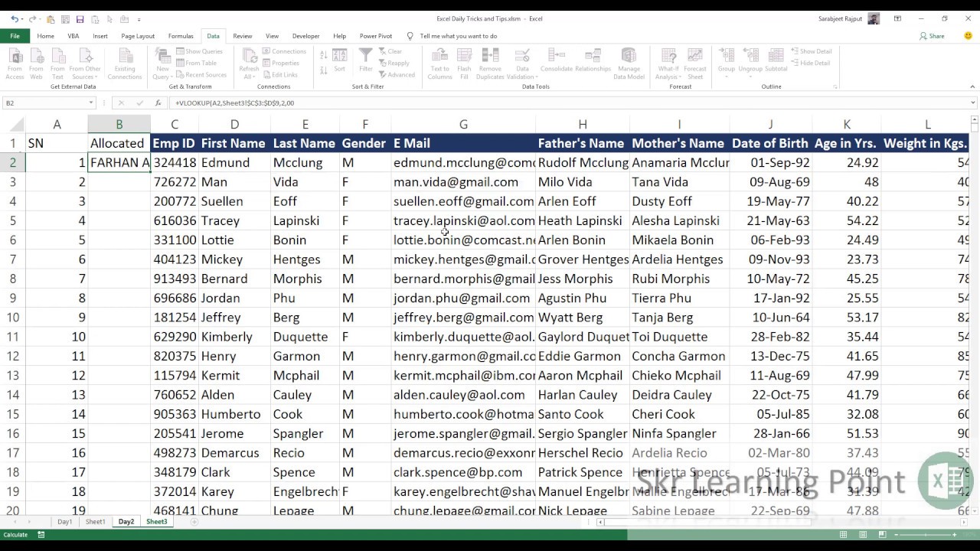
Task: Click the Save icon in Quick Access Toolbar
Action: pos(80,19)
